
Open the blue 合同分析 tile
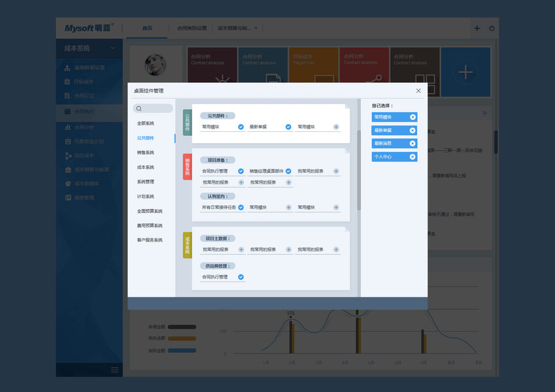(263, 65)
